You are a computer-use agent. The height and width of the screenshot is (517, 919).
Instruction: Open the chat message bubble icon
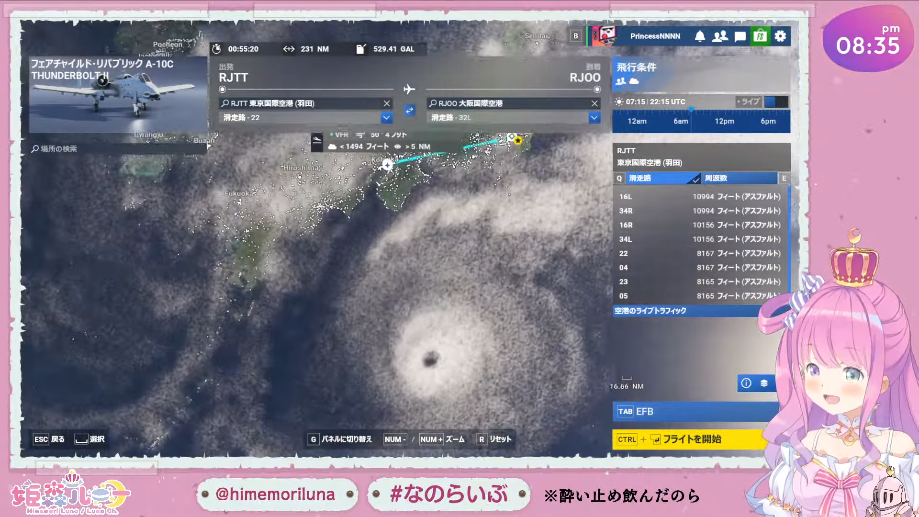pos(740,36)
